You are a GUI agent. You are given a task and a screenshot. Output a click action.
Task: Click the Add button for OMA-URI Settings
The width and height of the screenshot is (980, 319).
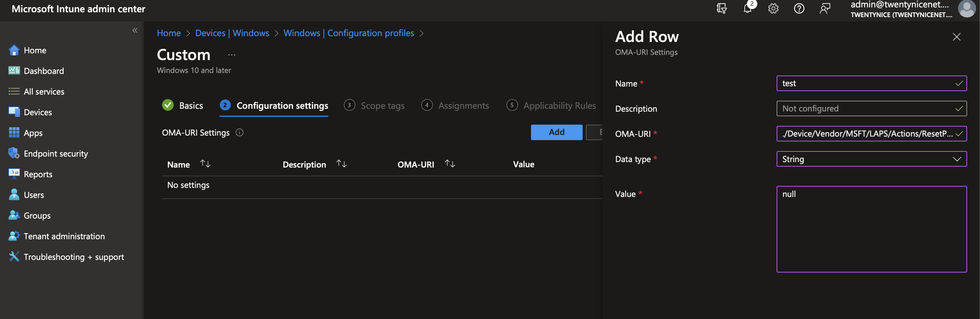click(556, 132)
